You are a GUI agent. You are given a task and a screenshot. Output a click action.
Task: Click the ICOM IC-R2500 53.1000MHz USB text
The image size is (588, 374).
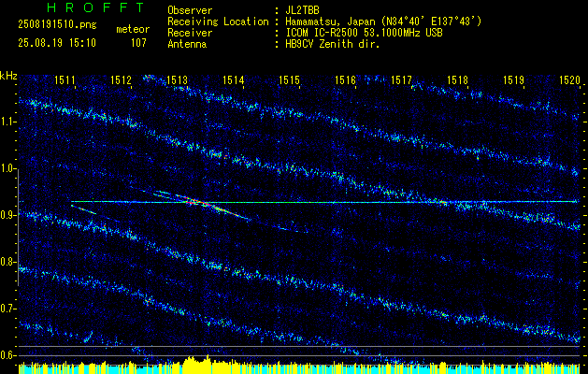point(364,33)
